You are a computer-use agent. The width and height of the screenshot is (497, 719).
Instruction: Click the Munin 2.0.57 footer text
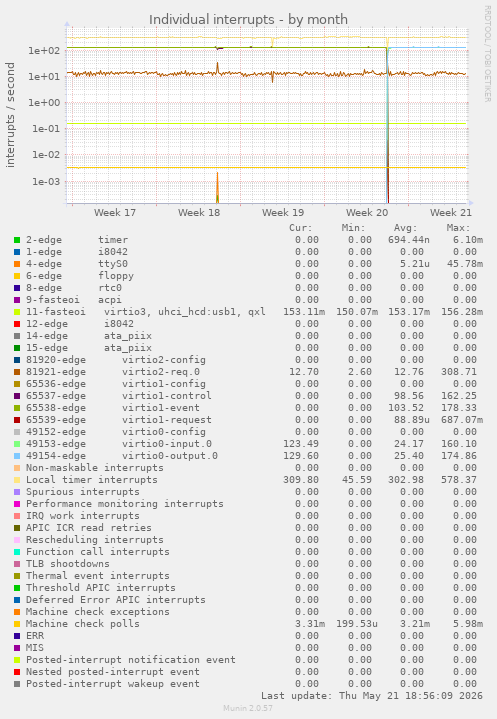click(248, 708)
